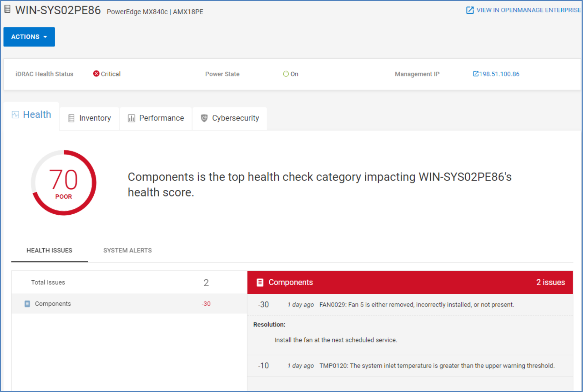Click the external link icon for OpenManage Enterprise
Viewport: 583px width, 392px height.
[470, 10]
